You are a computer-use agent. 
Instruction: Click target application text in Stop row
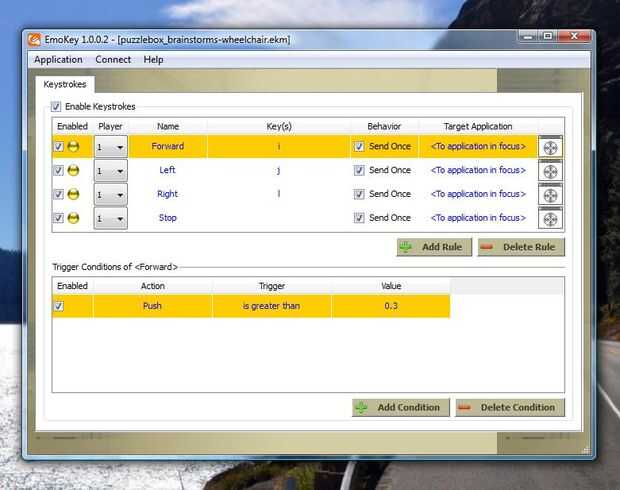click(478, 218)
